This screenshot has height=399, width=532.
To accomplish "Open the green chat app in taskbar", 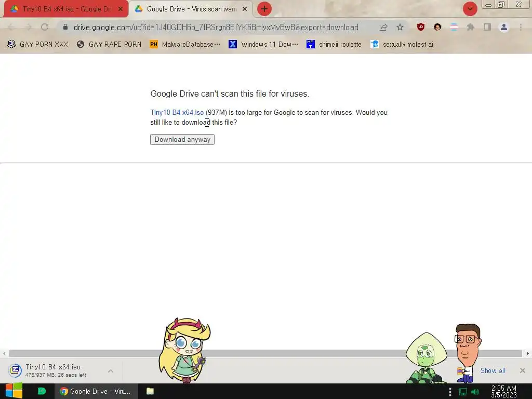I will pyautogui.click(x=42, y=391).
